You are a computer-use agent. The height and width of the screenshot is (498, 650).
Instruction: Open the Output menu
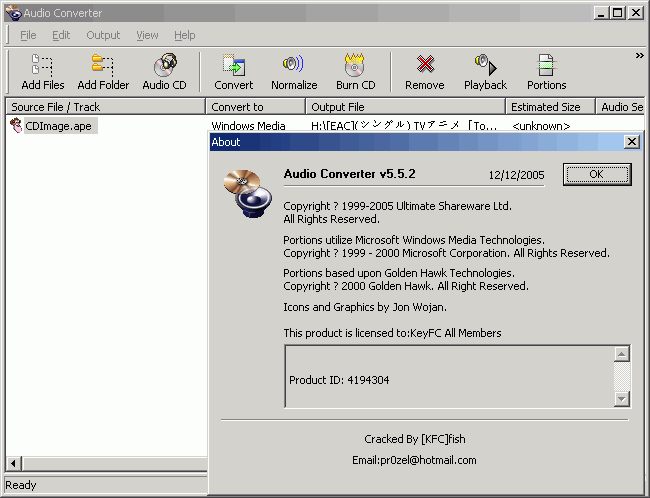[x=103, y=35]
